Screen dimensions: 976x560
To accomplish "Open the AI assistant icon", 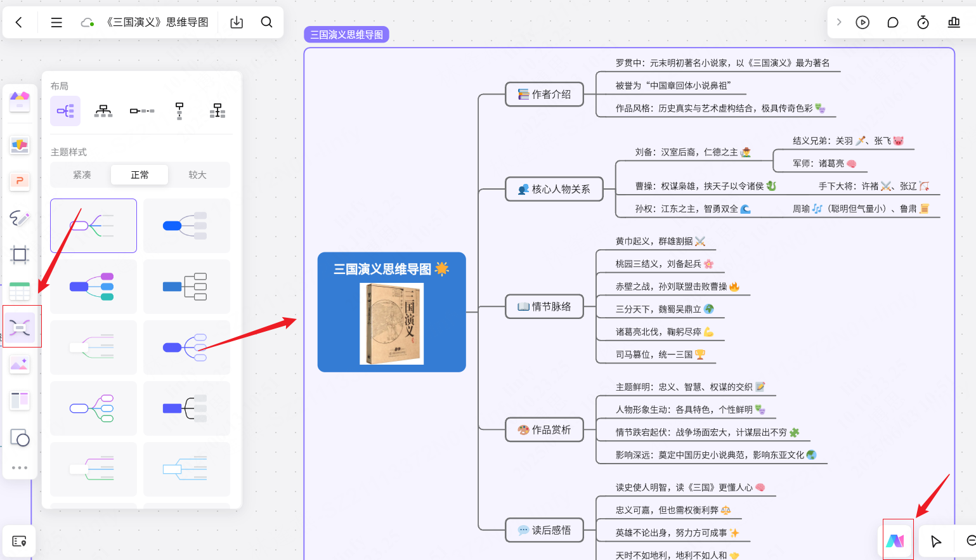I will coord(895,541).
